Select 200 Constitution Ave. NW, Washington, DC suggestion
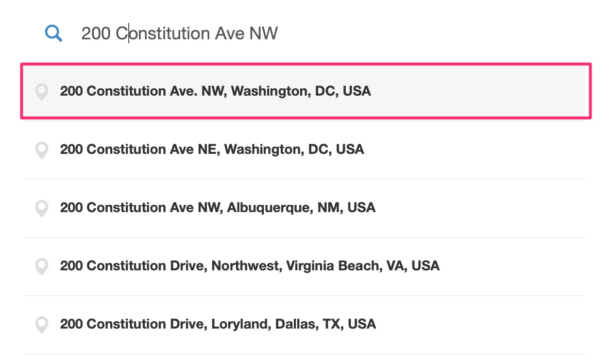 pyautogui.click(x=306, y=91)
